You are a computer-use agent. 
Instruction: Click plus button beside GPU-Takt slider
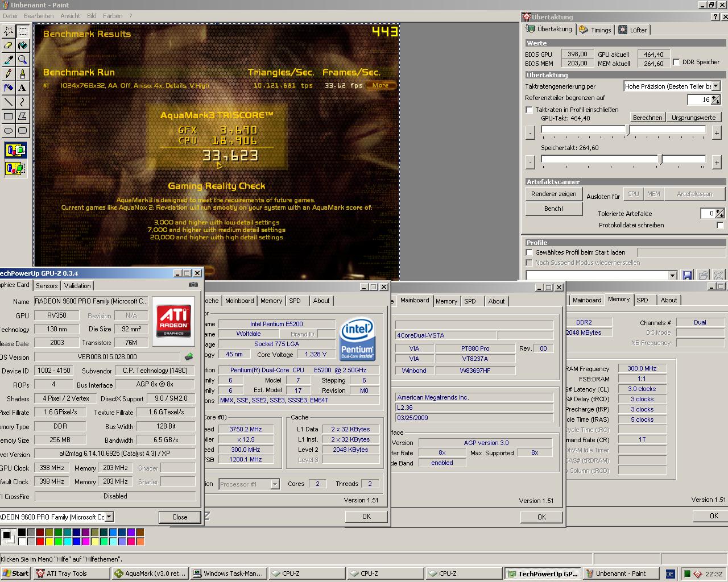coord(717,133)
